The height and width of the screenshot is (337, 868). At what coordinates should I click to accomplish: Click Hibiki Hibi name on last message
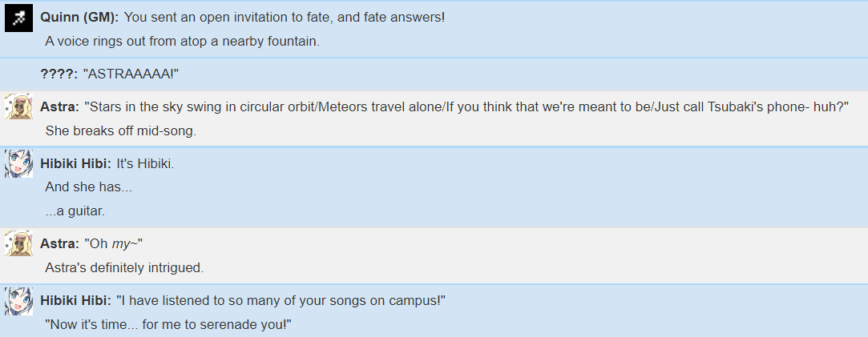pos(76,300)
